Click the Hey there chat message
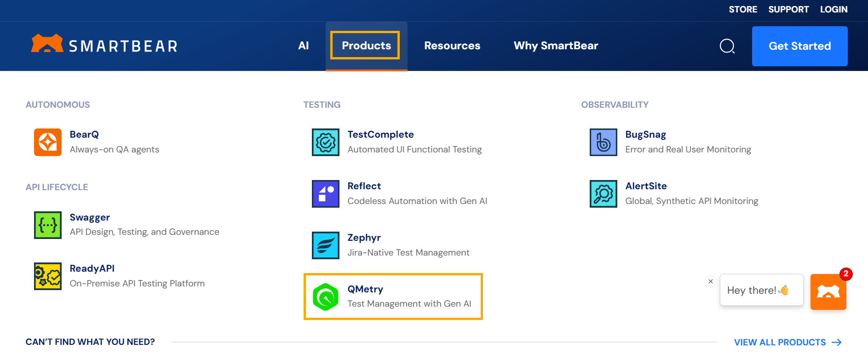 [x=761, y=290]
